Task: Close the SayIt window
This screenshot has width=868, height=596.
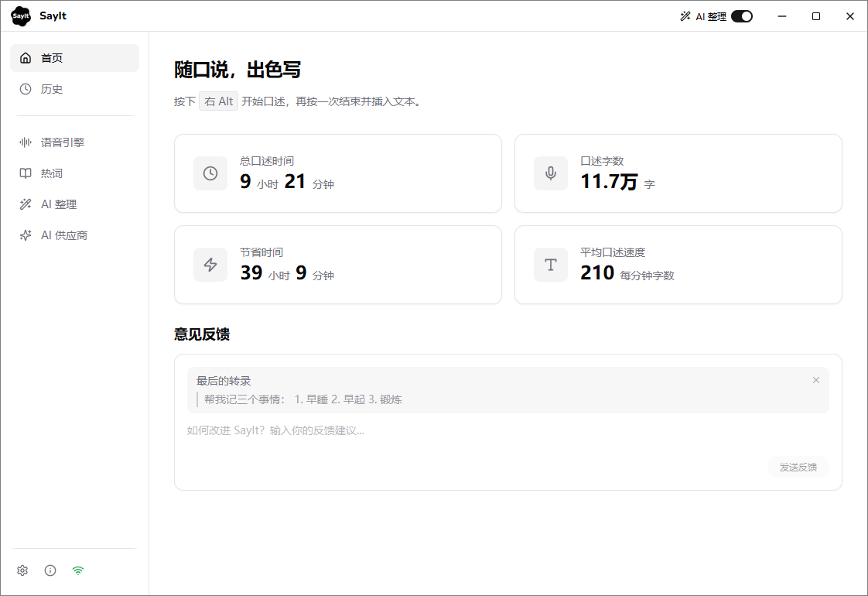Action: coord(850,16)
